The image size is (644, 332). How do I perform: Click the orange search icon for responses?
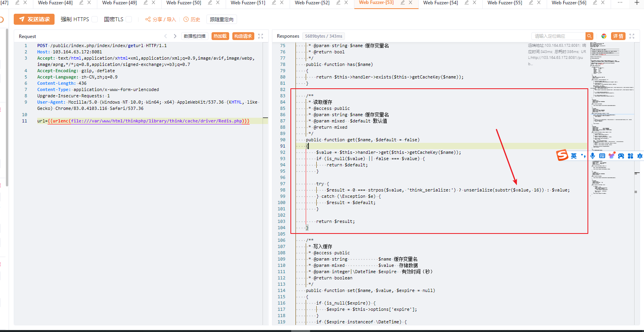(x=589, y=36)
